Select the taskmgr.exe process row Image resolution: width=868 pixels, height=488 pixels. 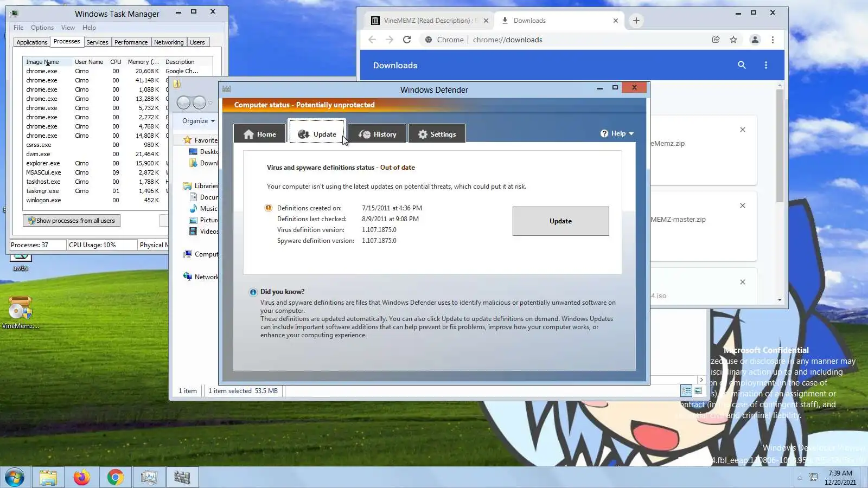[95, 191]
